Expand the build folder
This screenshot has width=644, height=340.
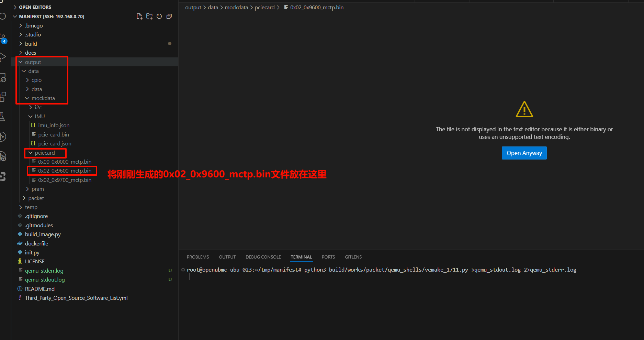[x=31, y=44]
